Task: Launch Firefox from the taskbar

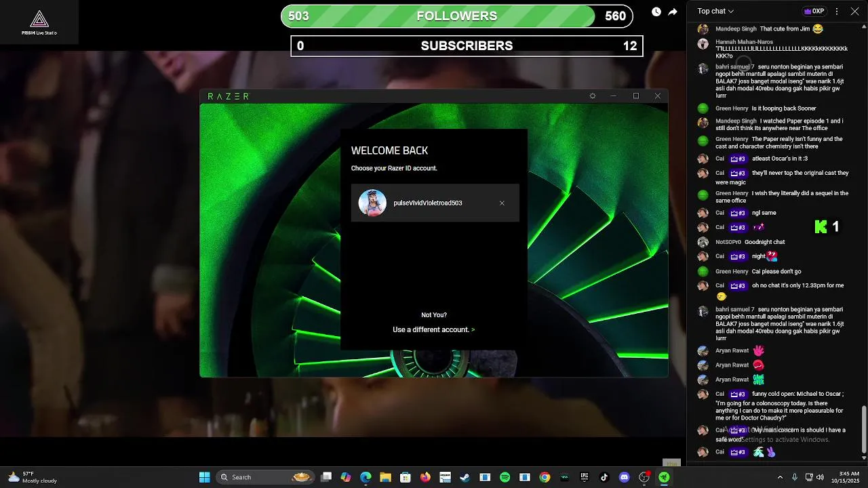Action: point(425,477)
